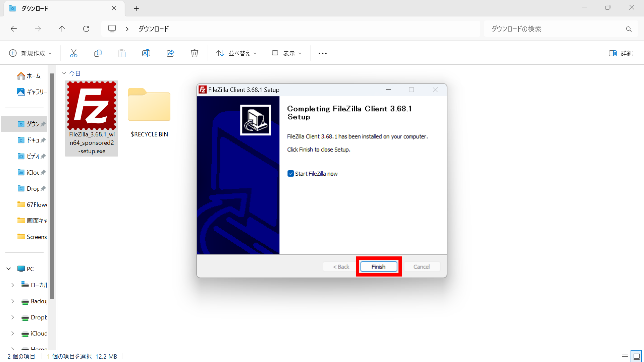
Task: Open the 新規作成 dropdown
Action: point(30,53)
